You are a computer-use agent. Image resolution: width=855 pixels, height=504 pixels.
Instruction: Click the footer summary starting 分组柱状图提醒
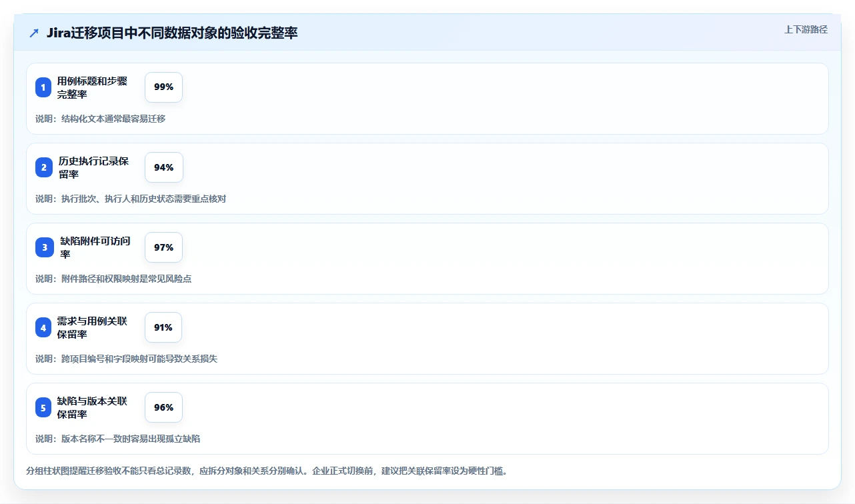point(267,471)
